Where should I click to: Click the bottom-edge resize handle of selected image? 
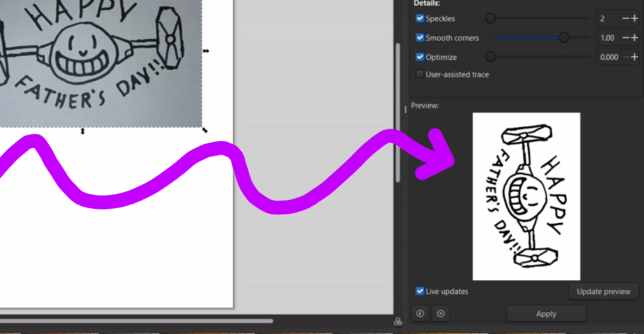point(82,131)
